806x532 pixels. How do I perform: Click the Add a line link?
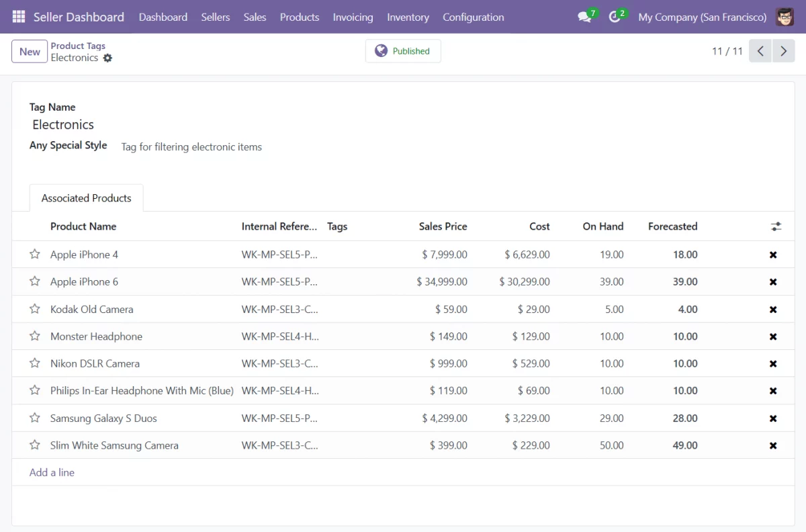(x=52, y=472)
